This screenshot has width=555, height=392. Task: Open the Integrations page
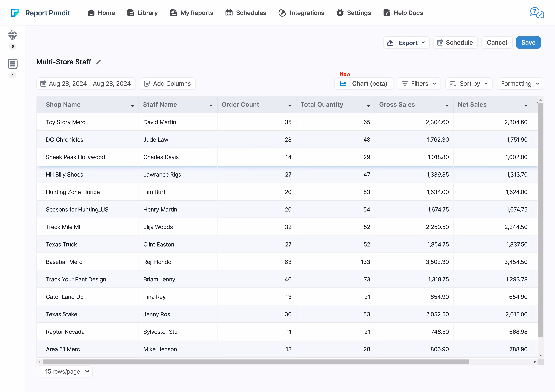point(301,13)
